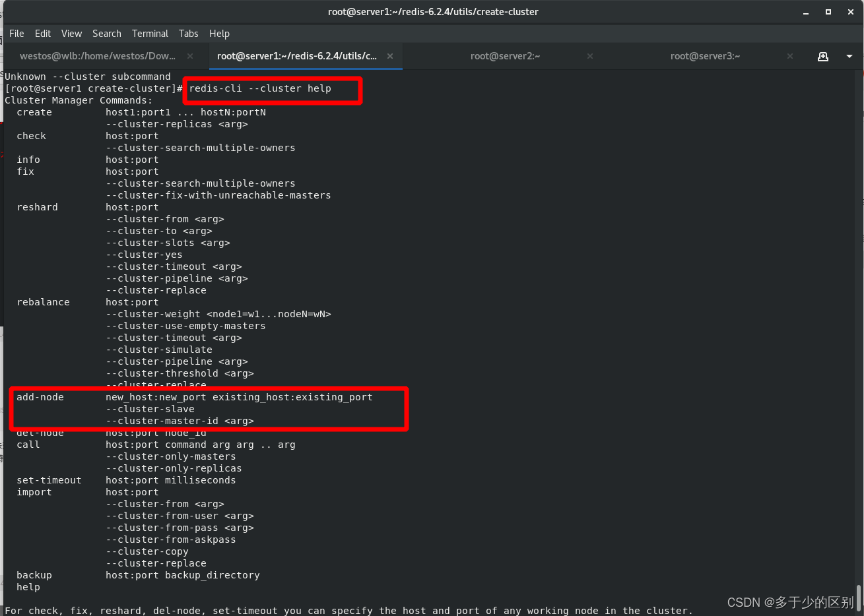The image size is (864, 616).
Task: Click the '--cluster-threshold <arg>' option
Action: (180, 373)
